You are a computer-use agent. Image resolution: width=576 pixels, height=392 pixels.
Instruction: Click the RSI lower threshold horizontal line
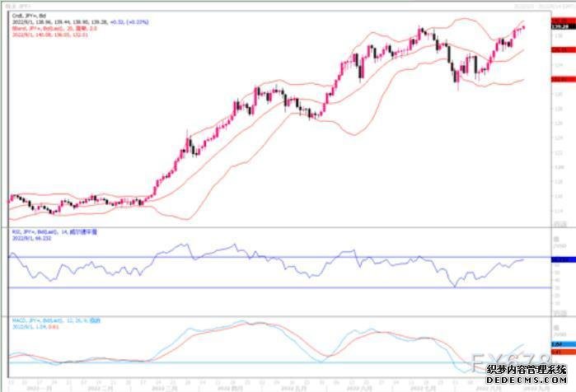click(x=247, y=287)
